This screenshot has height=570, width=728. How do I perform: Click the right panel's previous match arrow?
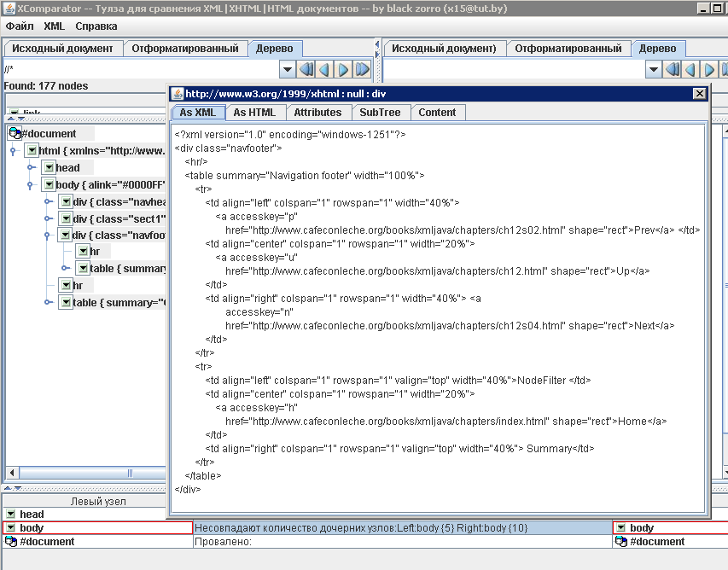click(x=690, y=69)
